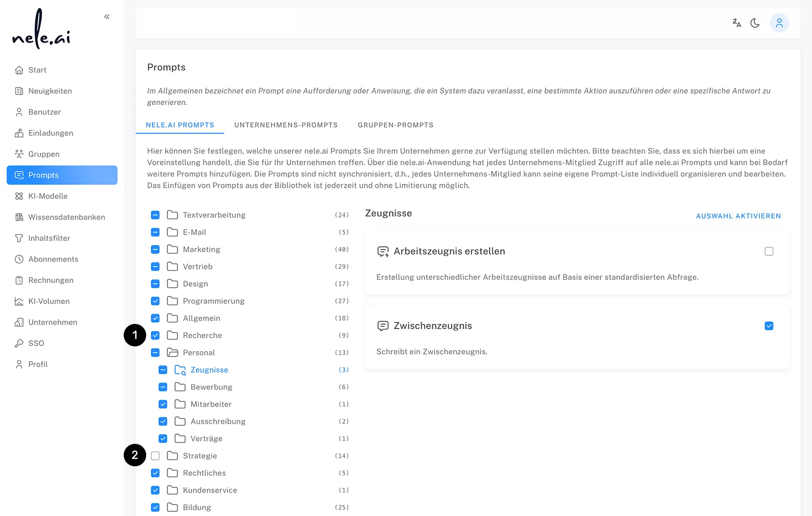Open the Bewerbung folder in the tree
The height and width of the screenshot is (516, 812).
pos(211,387)
